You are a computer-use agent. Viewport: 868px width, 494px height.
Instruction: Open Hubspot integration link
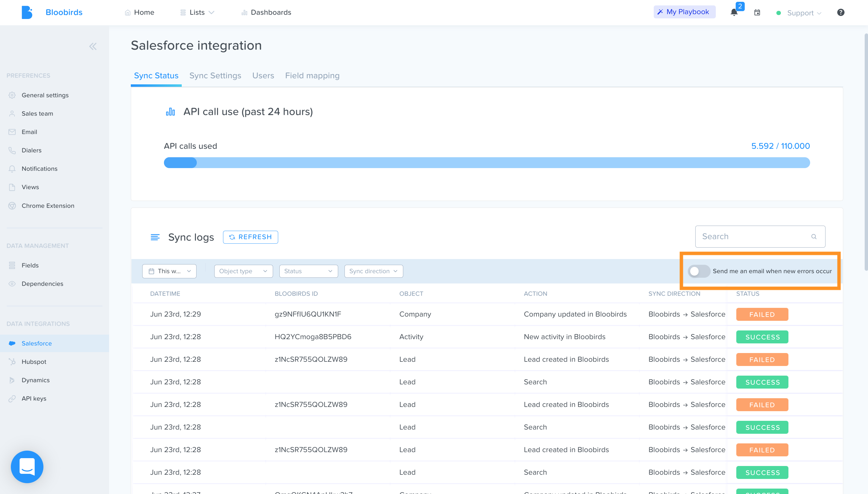pos(34,362)
